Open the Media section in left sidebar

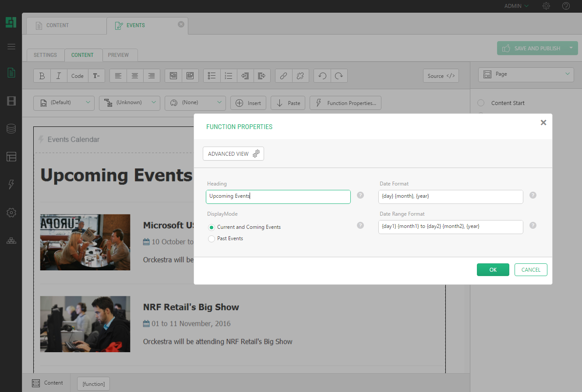[11, 101]
